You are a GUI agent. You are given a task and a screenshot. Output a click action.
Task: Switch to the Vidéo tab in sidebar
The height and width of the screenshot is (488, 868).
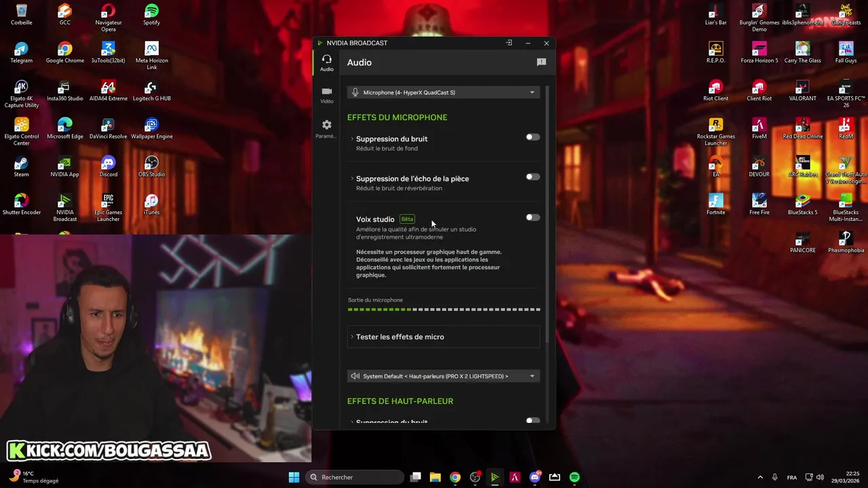pos(327,96)
